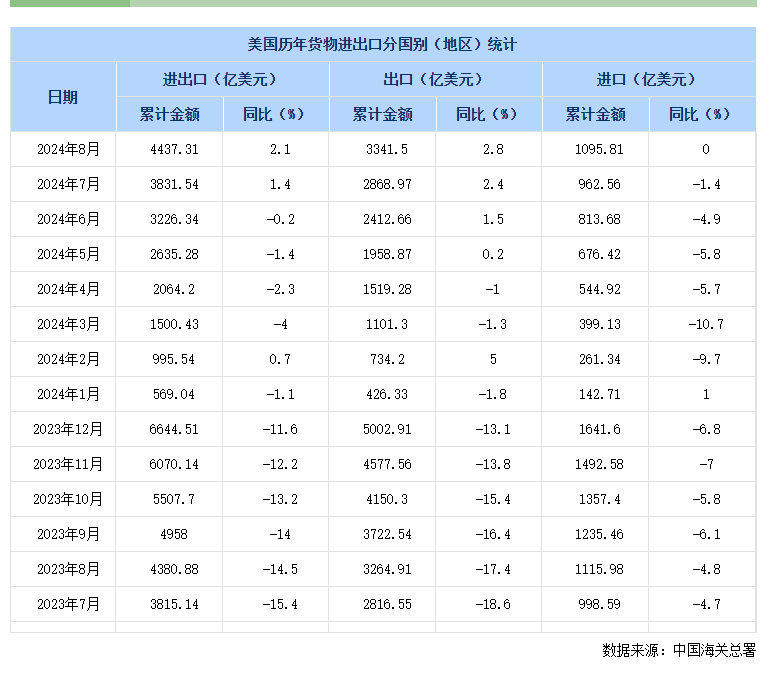Screen dimensions: 773x676
Task: Click the 进口（亿美元）header
Action: click(649, 79)
